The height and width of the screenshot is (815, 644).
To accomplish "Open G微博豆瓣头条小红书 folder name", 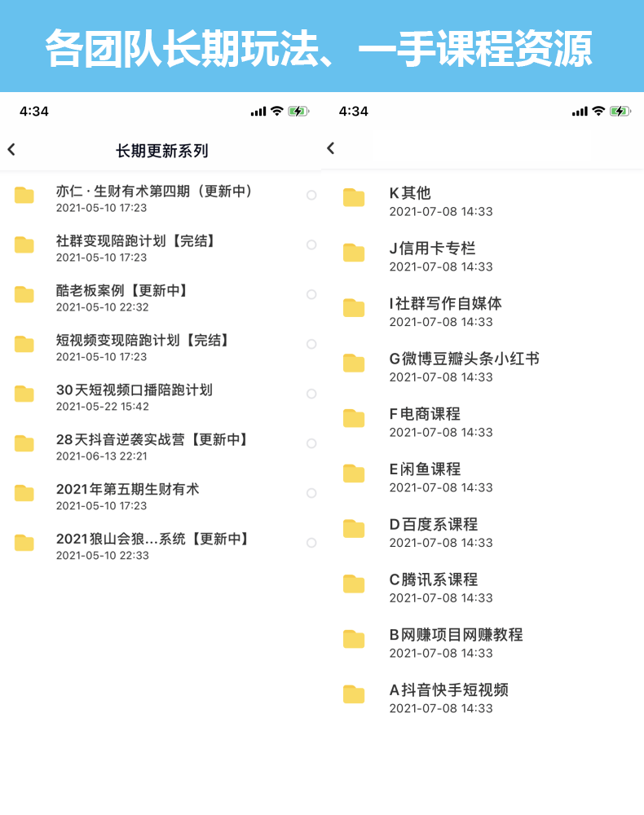I will pyautogui.click(x=465, y=358).
